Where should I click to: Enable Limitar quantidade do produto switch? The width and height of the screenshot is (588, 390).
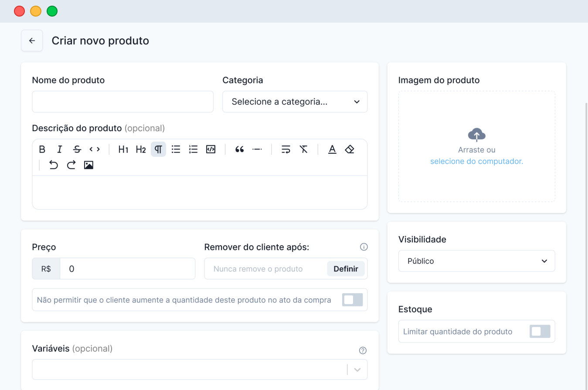click(540, 331)
